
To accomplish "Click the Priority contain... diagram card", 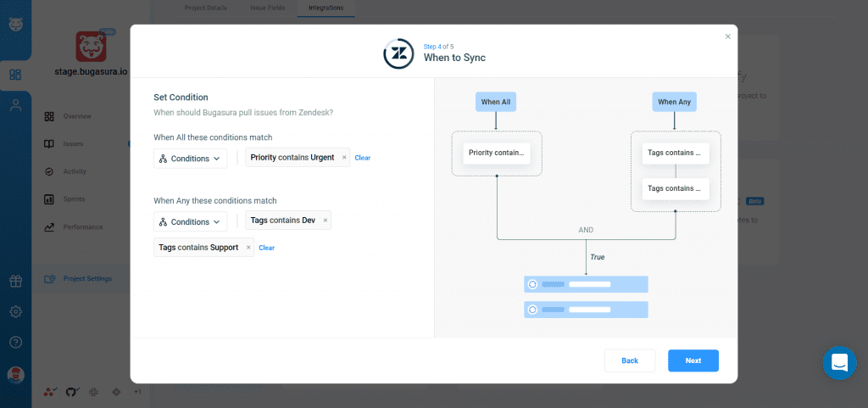I will pyautogui.click(x=497, y=153).
